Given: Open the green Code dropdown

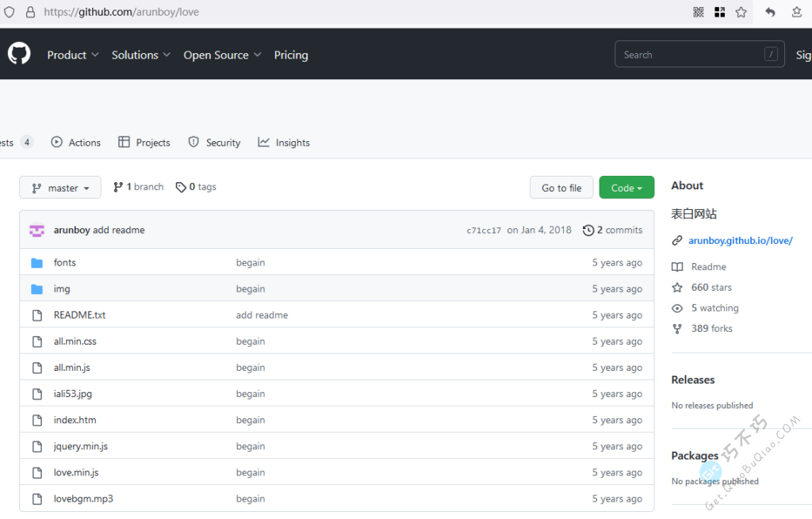Looking at the screenshot, I should 626,188.
